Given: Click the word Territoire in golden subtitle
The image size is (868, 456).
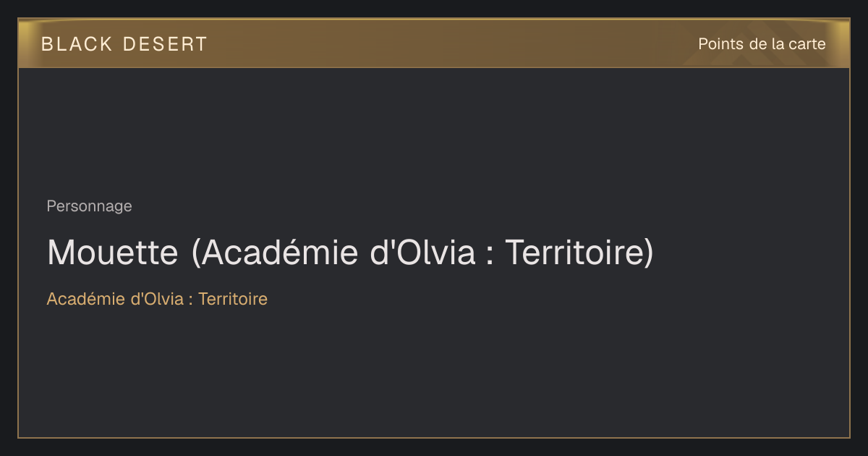Looking at the screenshot, I should (x=233, y=299).
